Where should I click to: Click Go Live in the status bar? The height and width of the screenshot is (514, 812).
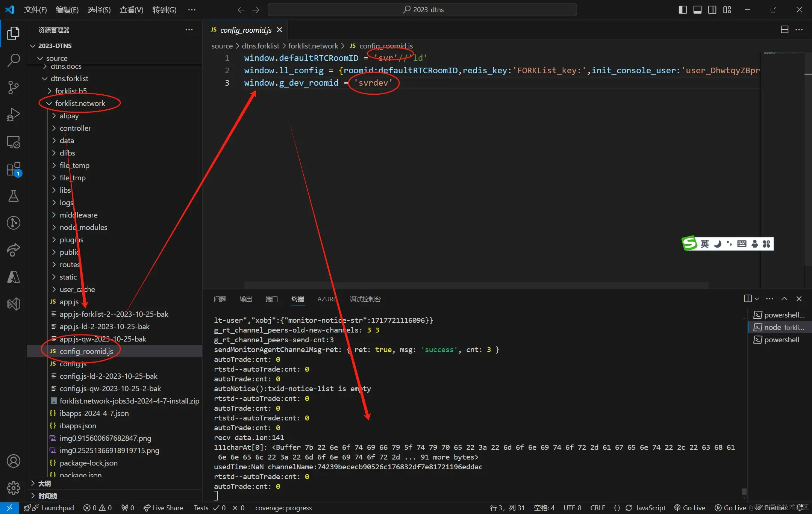click(690, 508)
